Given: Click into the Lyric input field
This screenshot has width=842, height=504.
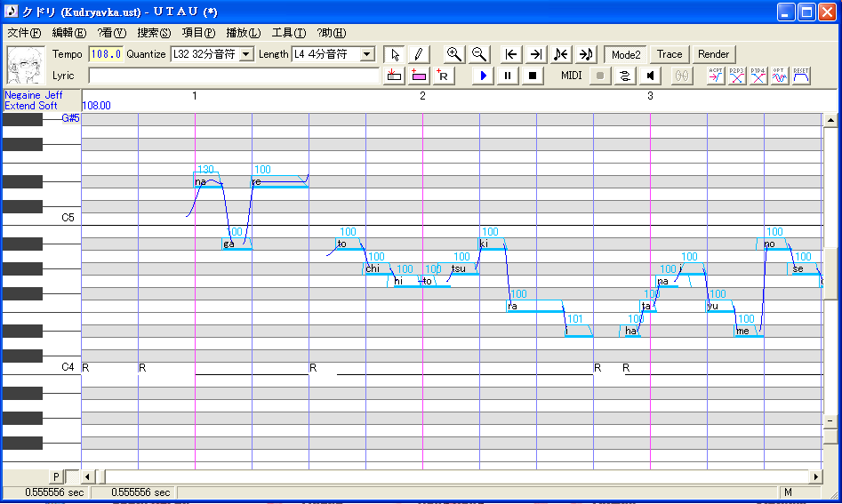Looking at the screenshot, I should tap(234, 76).
